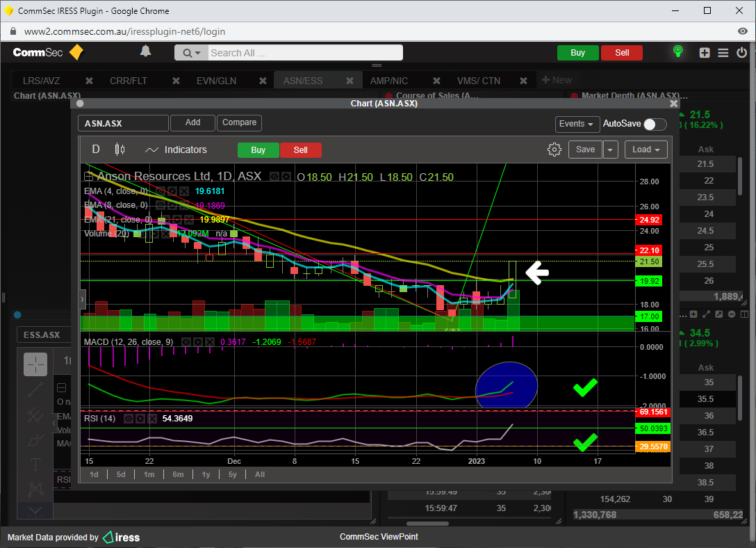
Task: Toggle visibility of EMA (4, close, 0)
Action: [x=161, y=191]
